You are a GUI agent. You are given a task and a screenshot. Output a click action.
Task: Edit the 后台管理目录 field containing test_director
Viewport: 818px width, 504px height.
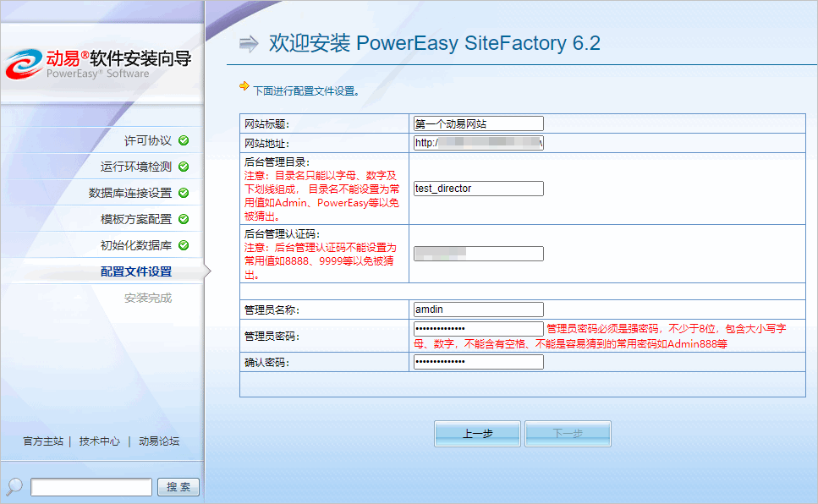[x=479, y=189]
